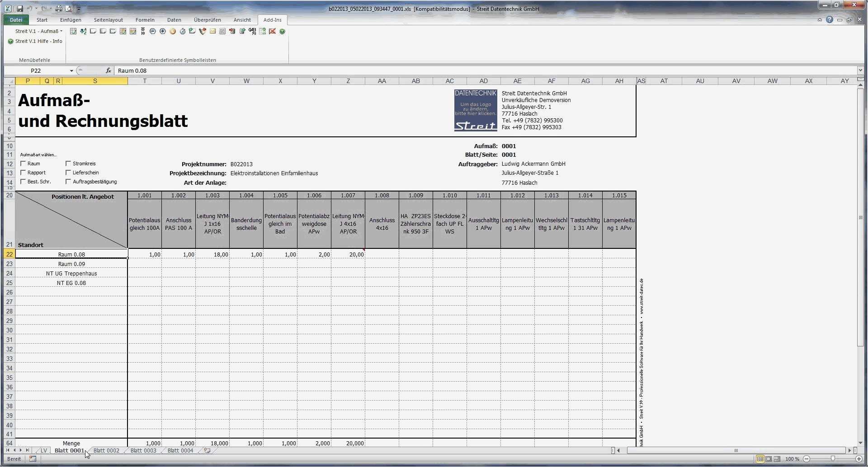Click the GAEB 90 export icon
The width and height of the screenshot is (868, 467).
252,31
